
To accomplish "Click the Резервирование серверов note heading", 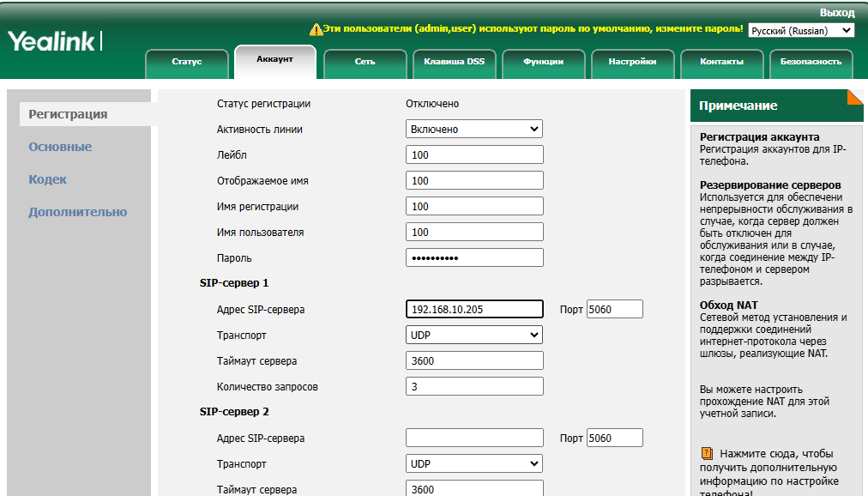I will point(770,184).
